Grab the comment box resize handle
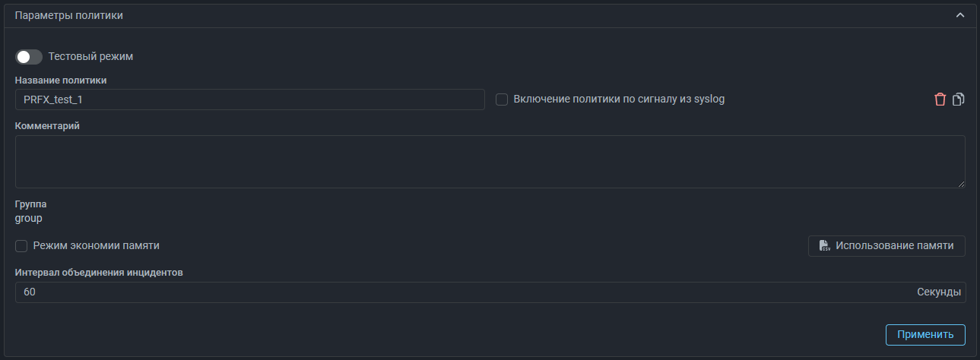The image size is (980, 360). pos(961,184)
